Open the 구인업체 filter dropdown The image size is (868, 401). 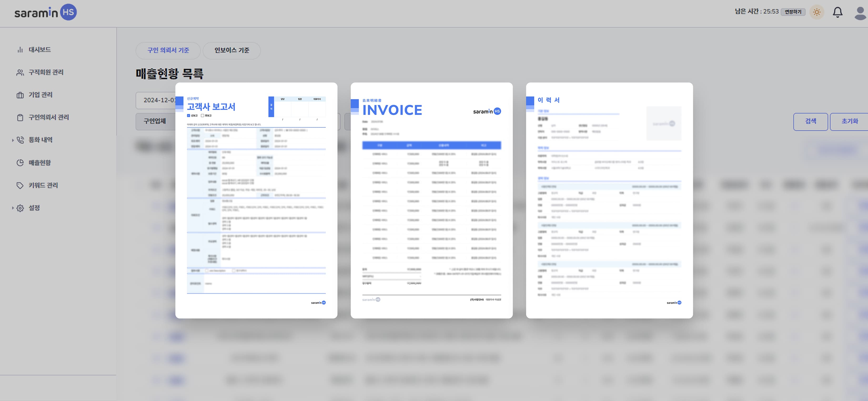156,121
